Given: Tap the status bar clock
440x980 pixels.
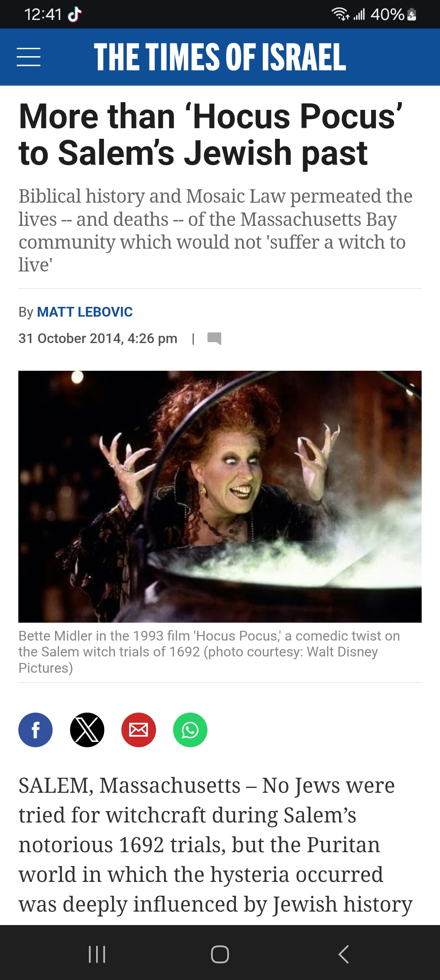Looking at the screenshot, I should [43, 15].
